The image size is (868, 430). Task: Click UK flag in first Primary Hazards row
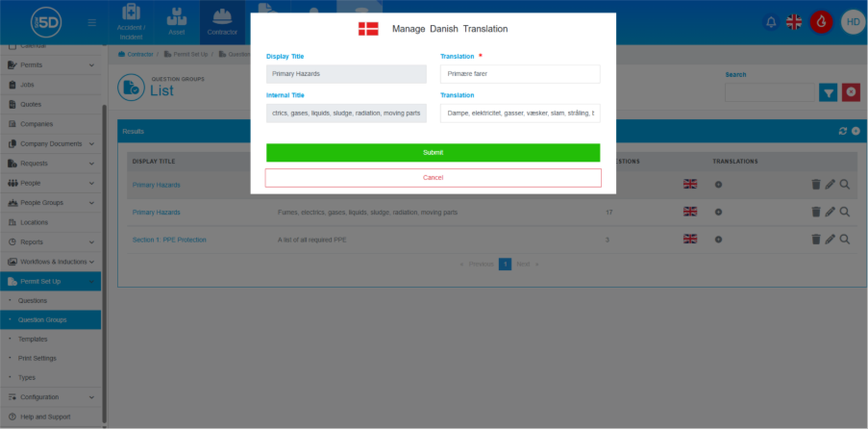pyautogui.click(x=690, y=184)
